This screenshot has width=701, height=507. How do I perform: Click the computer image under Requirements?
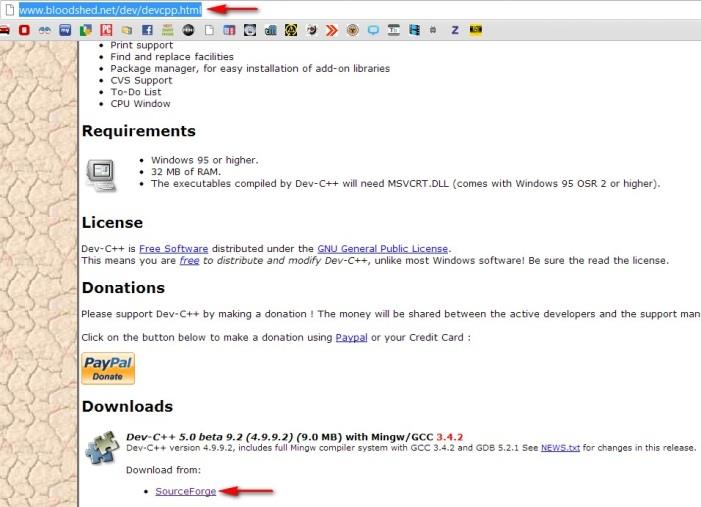click(101, 174)
